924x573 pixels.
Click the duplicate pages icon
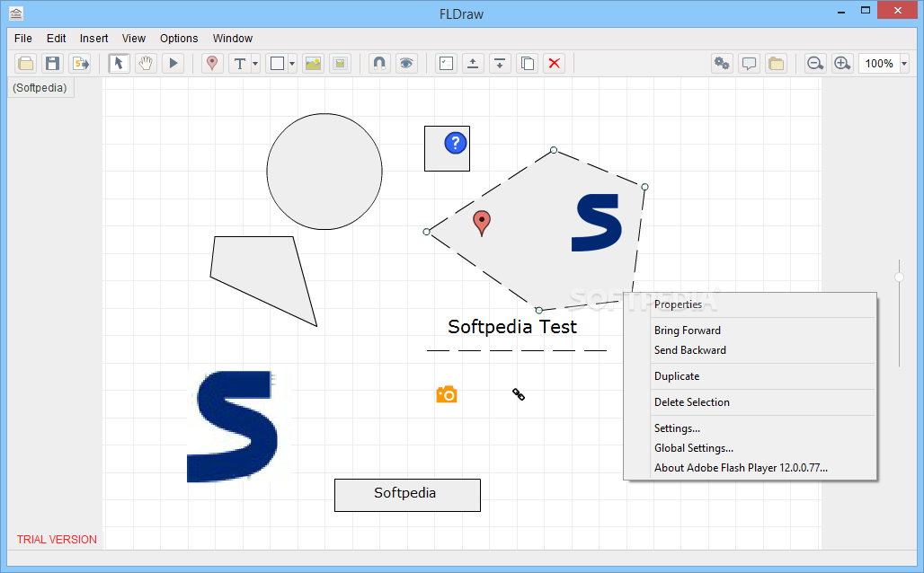coord(528,63)
